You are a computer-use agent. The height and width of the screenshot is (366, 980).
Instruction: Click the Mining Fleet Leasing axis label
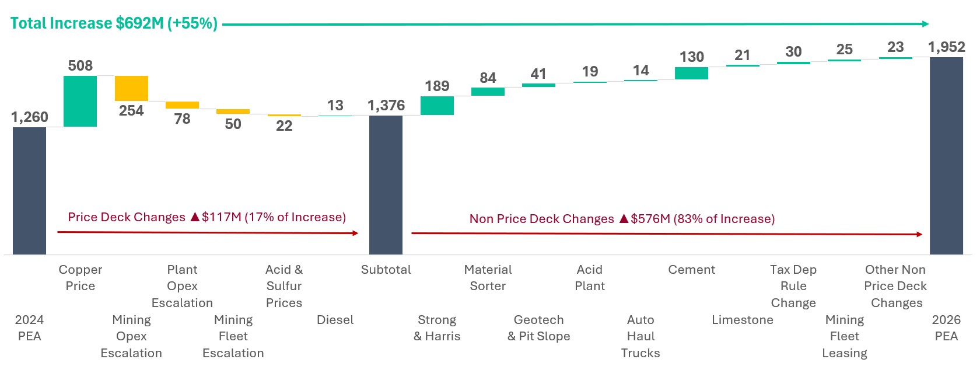pos(845,336)
